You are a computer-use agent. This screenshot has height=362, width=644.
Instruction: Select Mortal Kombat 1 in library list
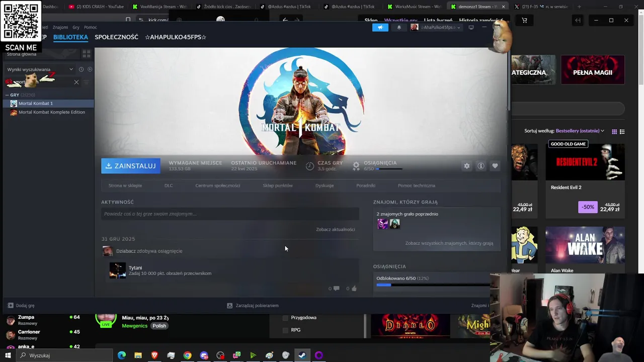48,104
